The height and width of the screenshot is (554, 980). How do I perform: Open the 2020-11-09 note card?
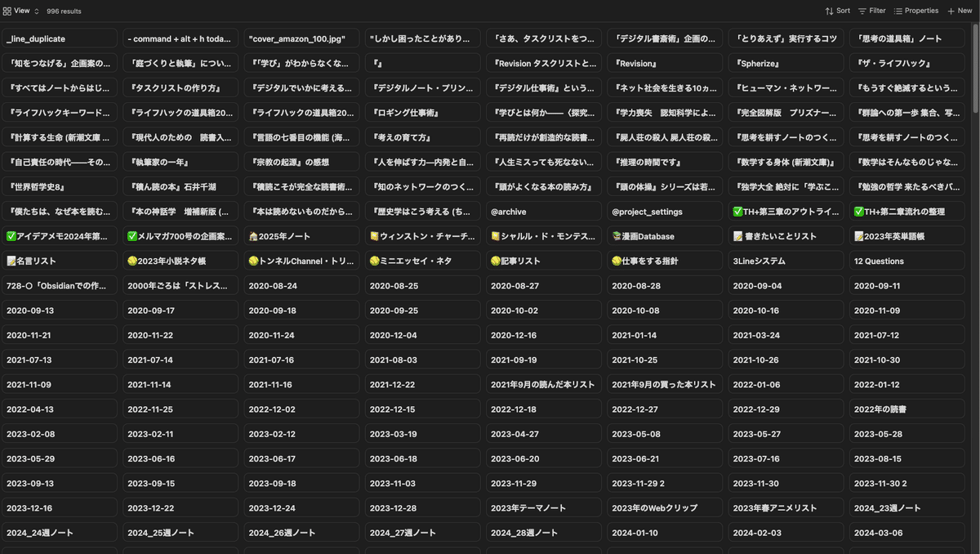(906, 311)
